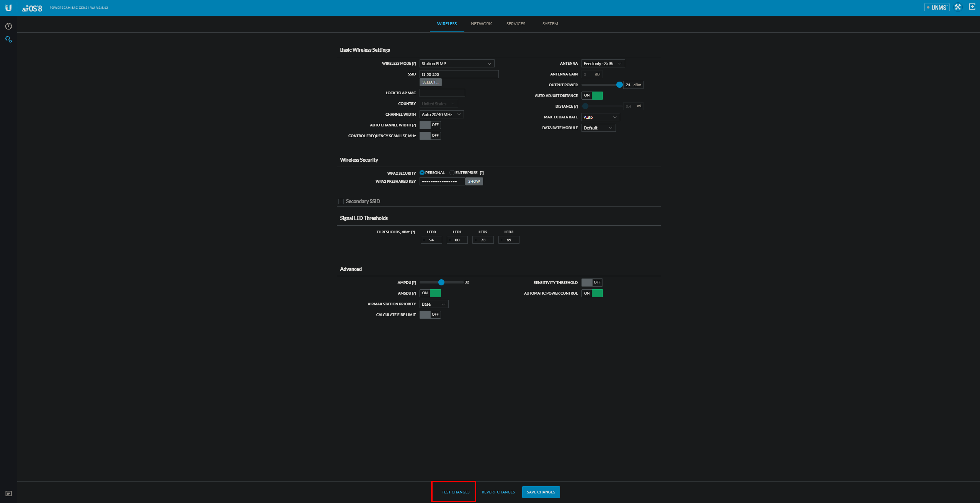980x503 pixels.
Task: Open the log messages icon at bottom left
Action: pyautogui.click(x=8, y=493)
